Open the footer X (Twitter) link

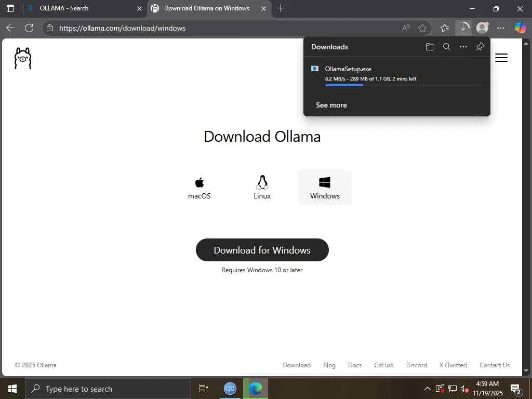tap(453, 365)
